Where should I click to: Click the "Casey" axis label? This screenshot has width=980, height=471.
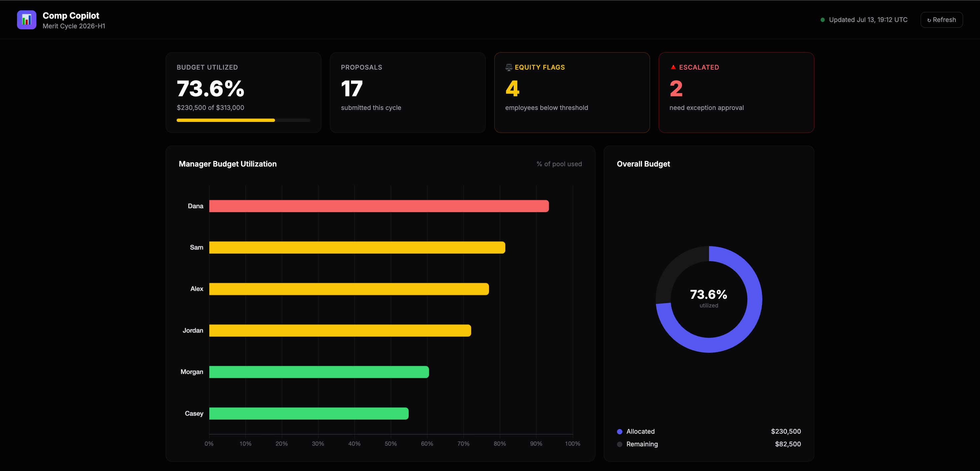pos(194,413)
